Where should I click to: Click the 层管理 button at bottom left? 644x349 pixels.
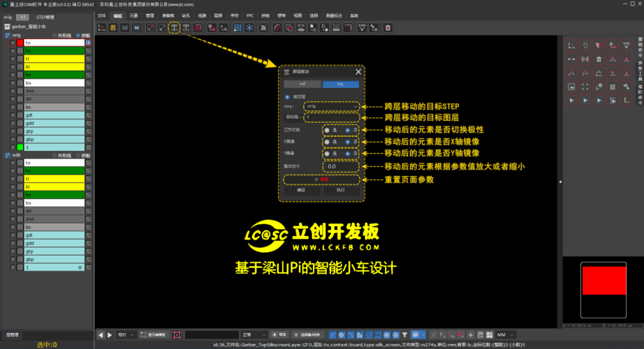coord(13,335)
